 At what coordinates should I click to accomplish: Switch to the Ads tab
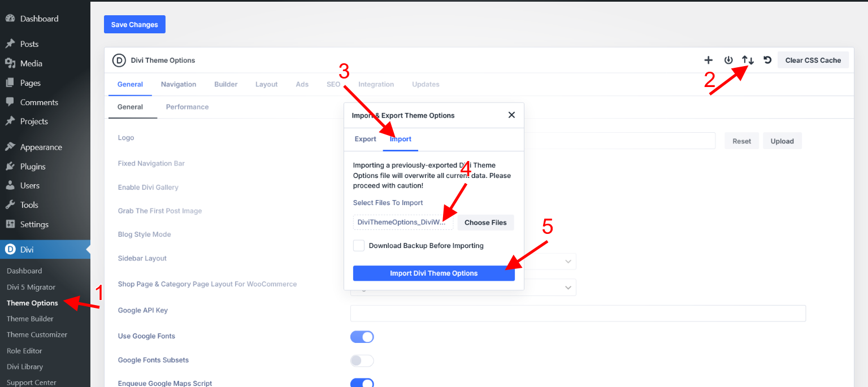302,84
